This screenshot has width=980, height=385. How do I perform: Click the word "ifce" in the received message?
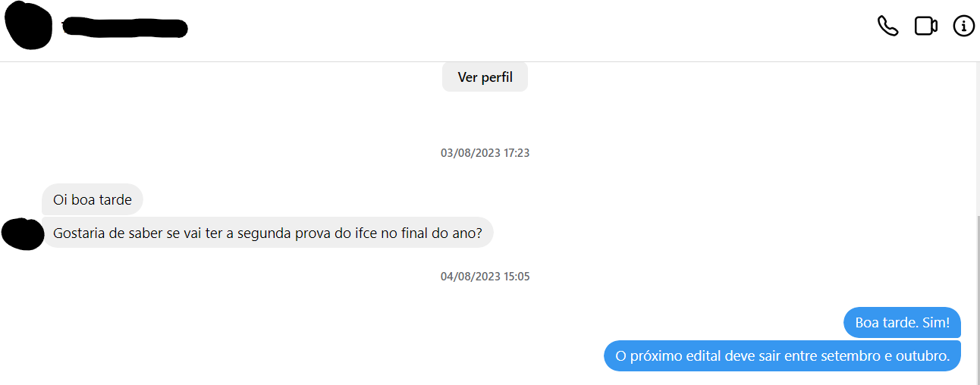pyautogui.click(x=365, y=233)
